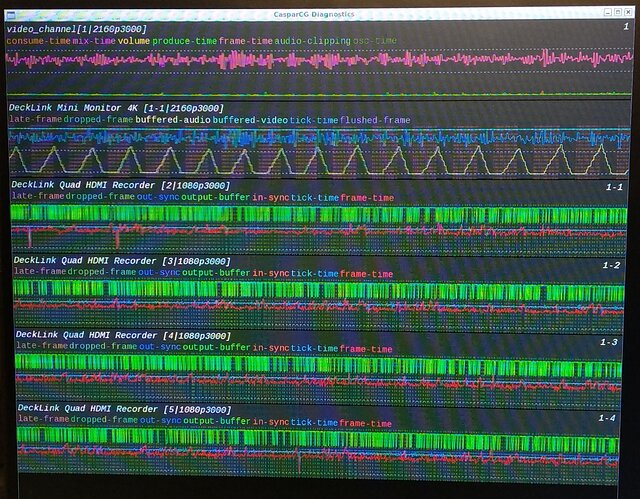Click dropped-frame legend of Recorder [3]
Screen dimensions: 640x499
tap(102, 272)
